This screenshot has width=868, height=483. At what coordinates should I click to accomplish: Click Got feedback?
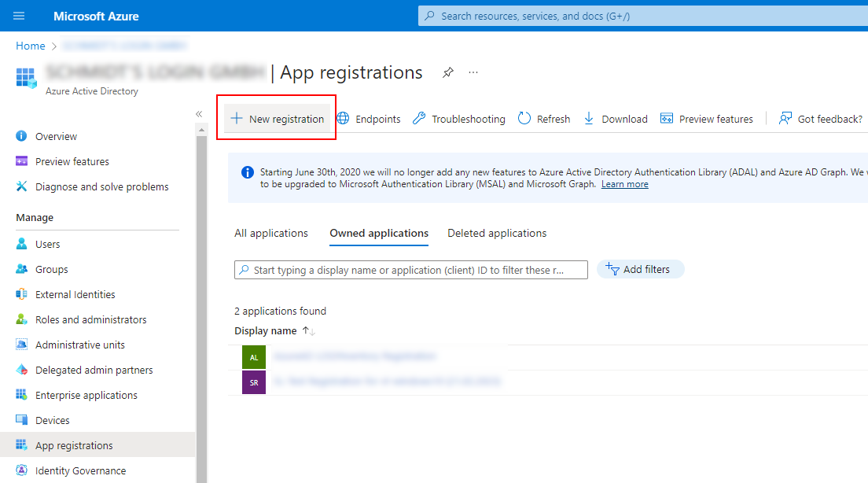820,119
